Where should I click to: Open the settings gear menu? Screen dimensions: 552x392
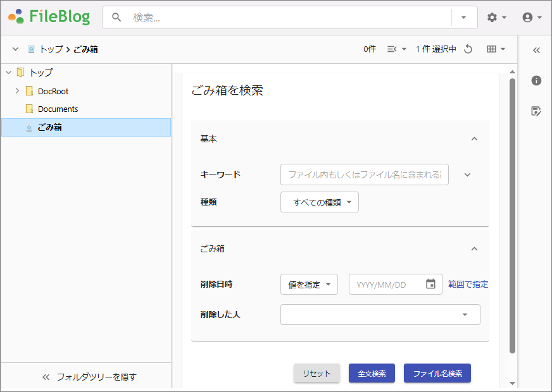pos(496,17)
